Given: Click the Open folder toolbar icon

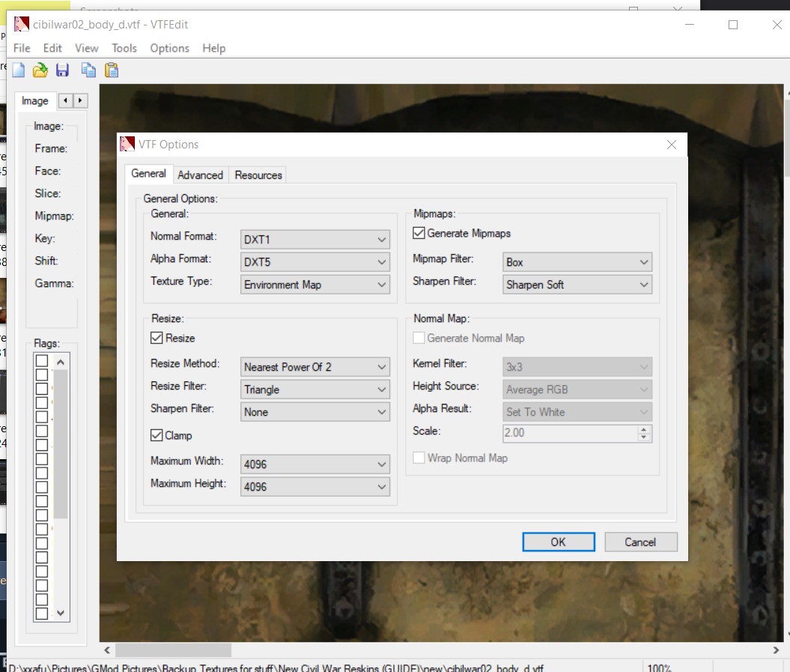Looking at the screenshot, I should tap(40, 70).
